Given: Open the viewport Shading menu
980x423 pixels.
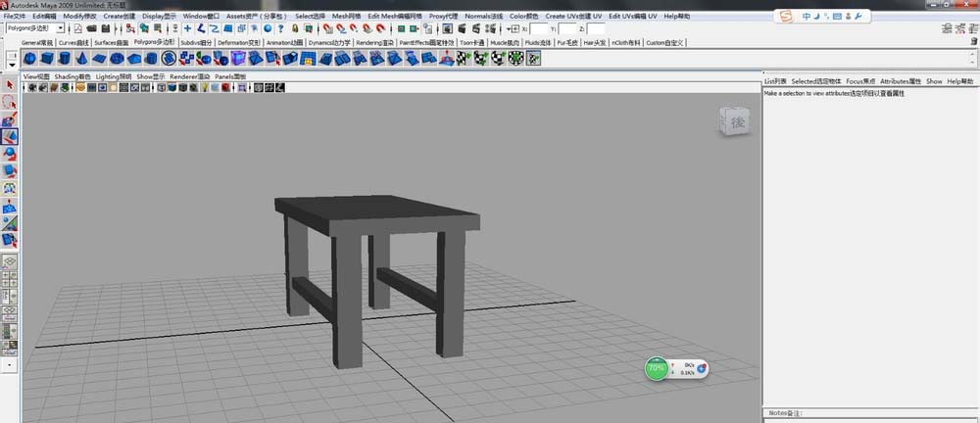Looking at the screenshot, I should coord(73,76).
